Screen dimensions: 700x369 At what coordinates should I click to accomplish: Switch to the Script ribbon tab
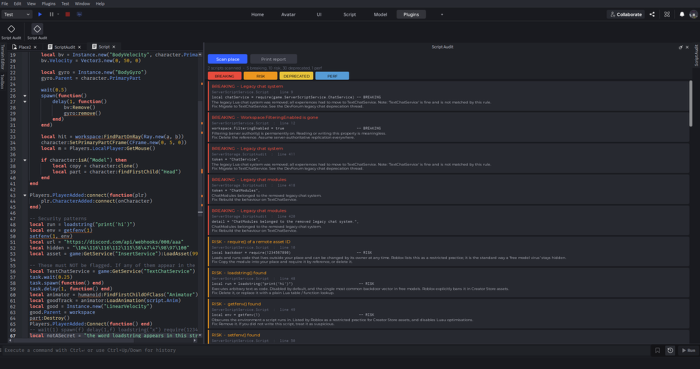[350, 14]
